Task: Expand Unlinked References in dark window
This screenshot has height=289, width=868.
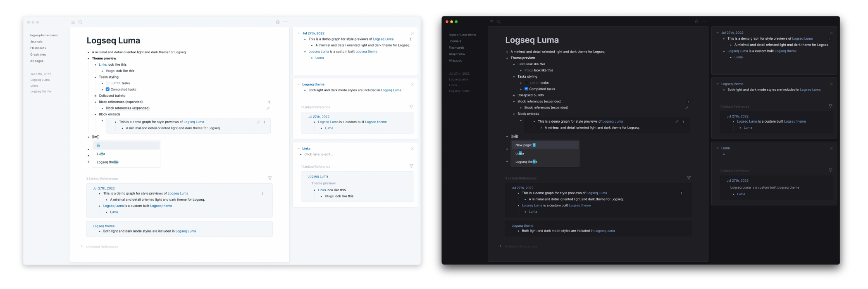Action: point(501,246)
